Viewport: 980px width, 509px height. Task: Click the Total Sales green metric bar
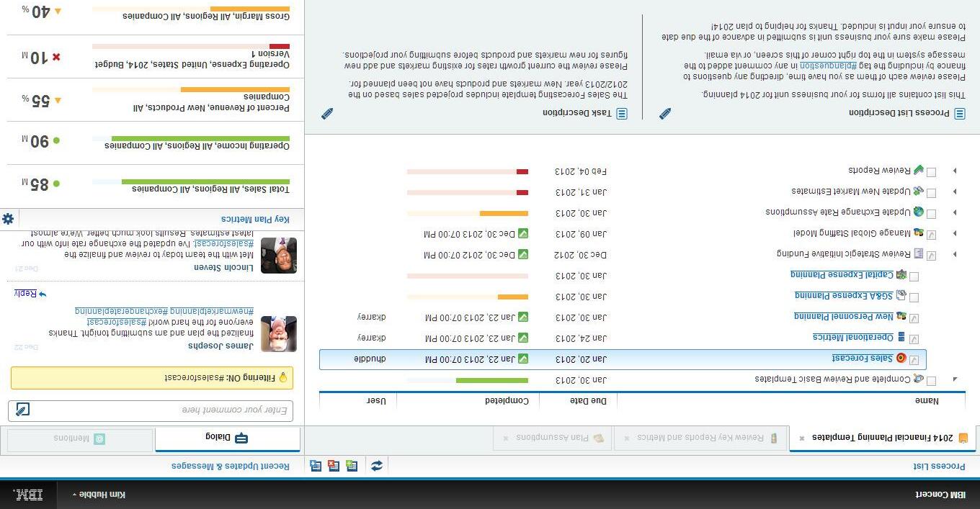[x=205, y=181]
